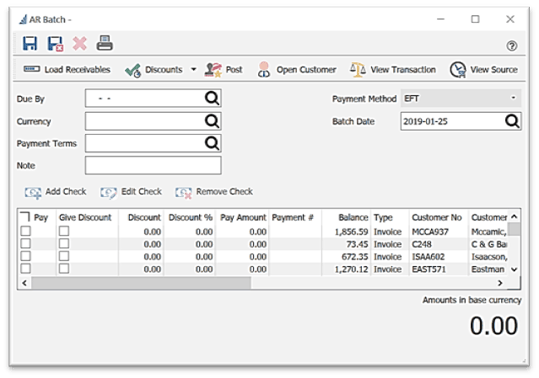Click the Save and Close icon
539x378 pixels.
(x=55, y=44)
